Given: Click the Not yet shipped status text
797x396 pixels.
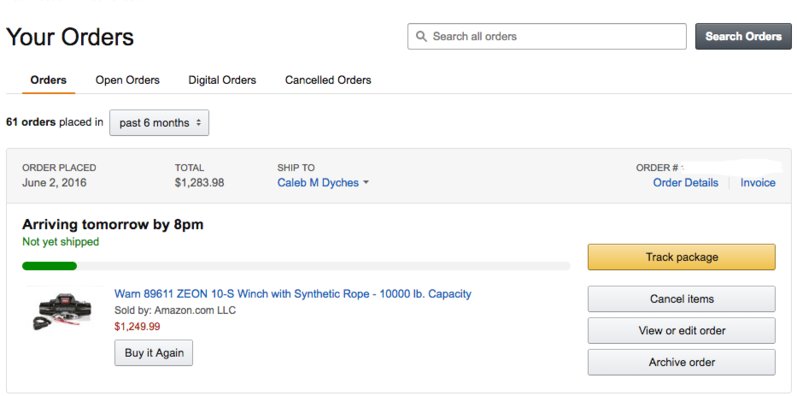Looking at the screenshot, I should coord(60,242).
